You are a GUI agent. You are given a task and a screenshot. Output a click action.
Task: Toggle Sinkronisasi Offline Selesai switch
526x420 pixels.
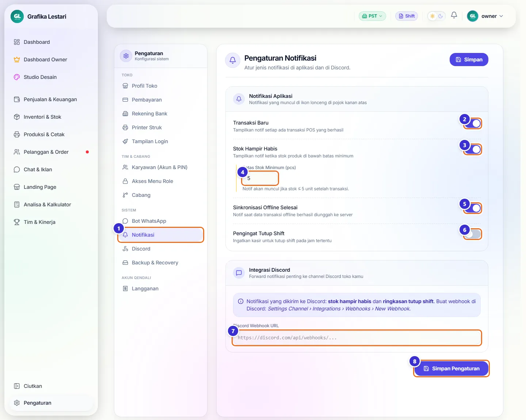point(473,208)
